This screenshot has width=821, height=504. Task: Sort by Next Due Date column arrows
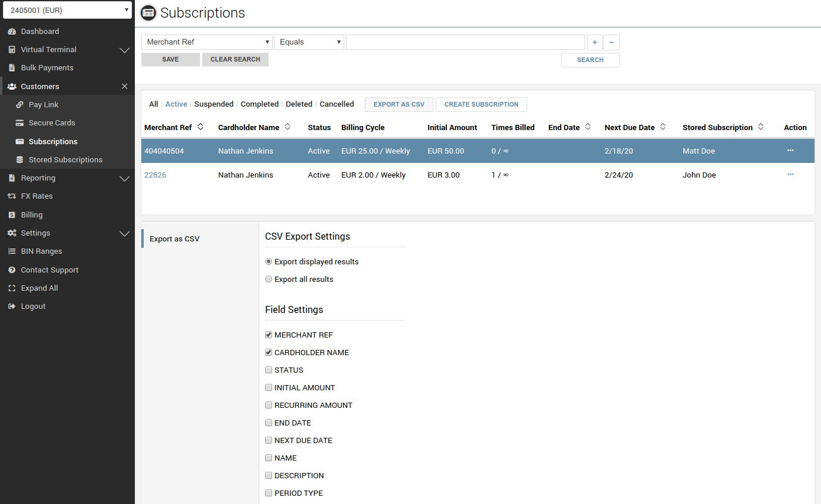(x=663, y=127)
